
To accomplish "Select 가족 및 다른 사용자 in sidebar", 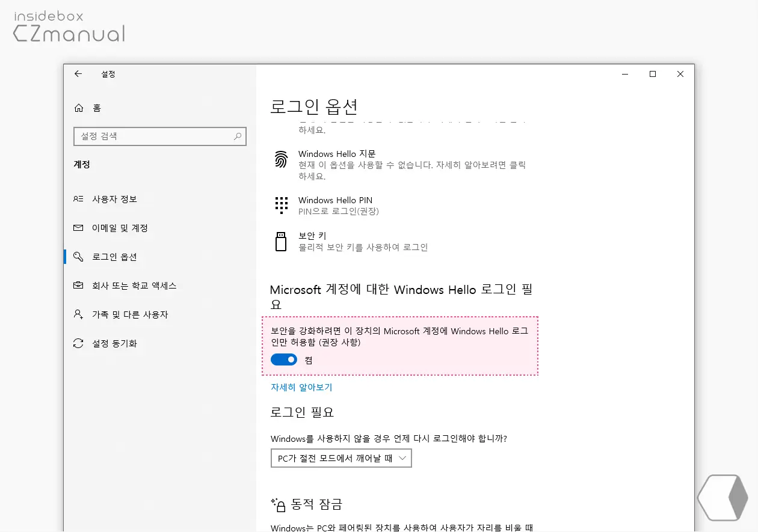I will pyautogui.click(x=130, y=314).
